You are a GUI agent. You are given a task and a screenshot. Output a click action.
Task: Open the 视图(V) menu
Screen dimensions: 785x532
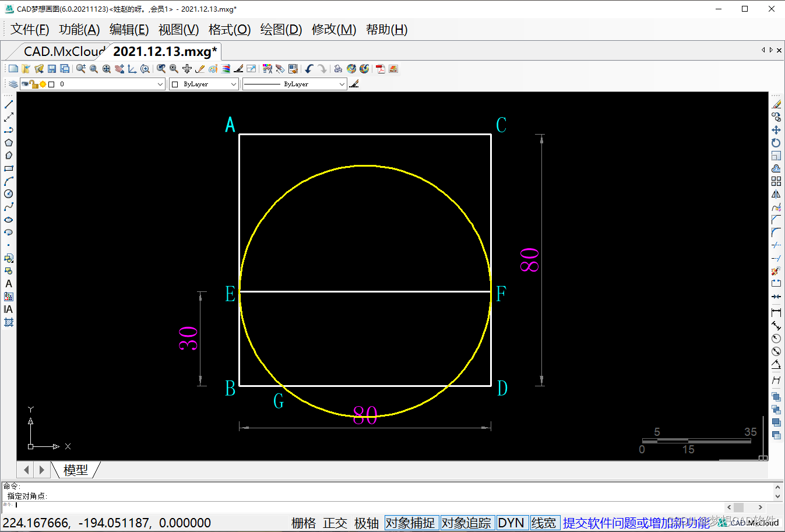(178, 29)
